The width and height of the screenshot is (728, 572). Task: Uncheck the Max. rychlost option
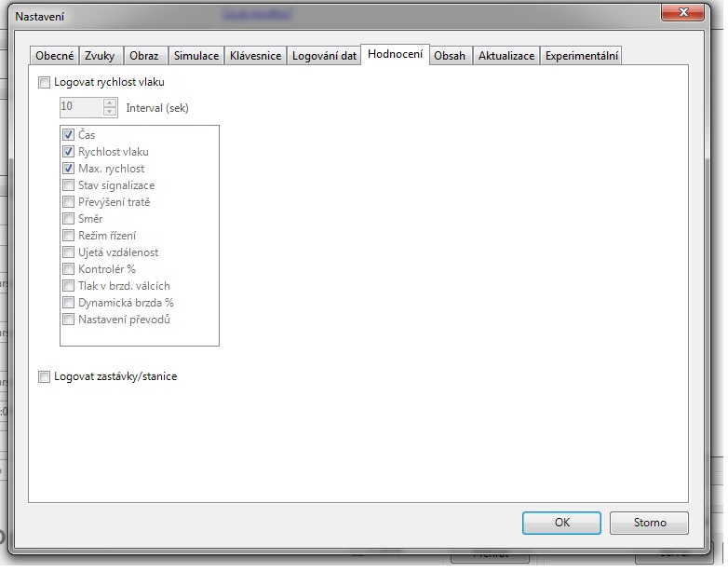pos(69,169)
